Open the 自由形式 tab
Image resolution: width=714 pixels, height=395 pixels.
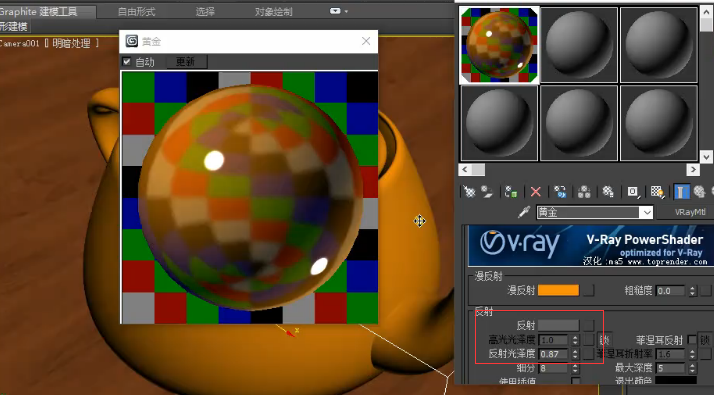136,11
